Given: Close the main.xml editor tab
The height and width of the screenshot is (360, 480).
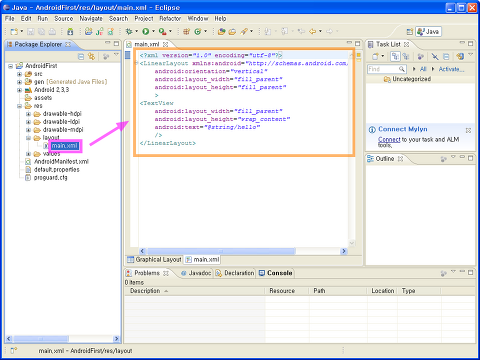Looking at the screenshot, I should click(165, 44).
